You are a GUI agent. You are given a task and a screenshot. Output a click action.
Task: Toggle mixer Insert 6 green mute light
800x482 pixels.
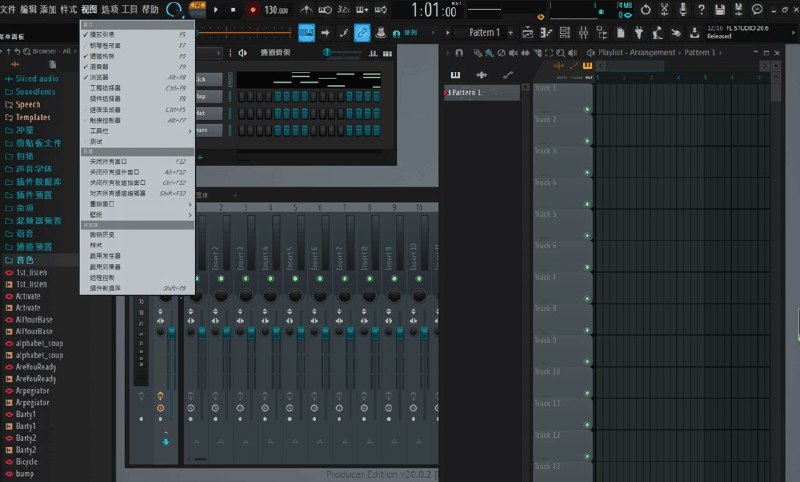[x=320, y=278]
